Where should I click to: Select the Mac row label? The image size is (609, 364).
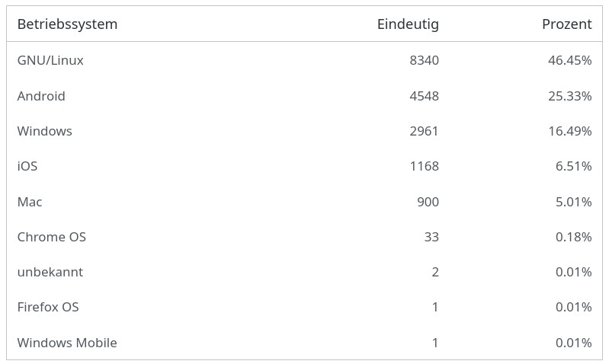coord(30,202)
